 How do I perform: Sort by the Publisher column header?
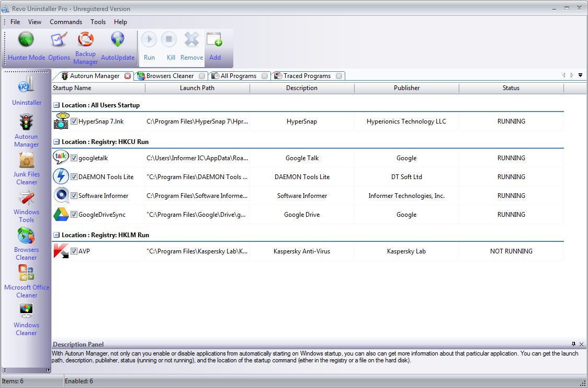tap(406, 88)
